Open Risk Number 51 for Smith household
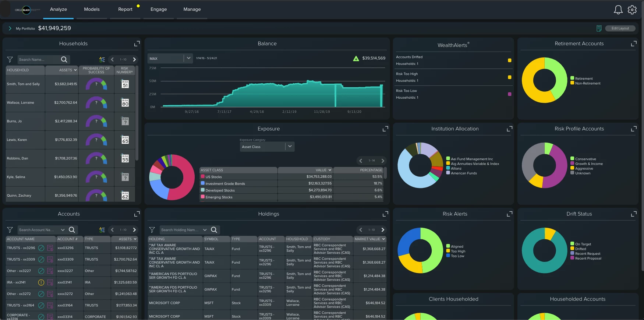The height and width of the screenshot is (320, 644). (125, 84)
